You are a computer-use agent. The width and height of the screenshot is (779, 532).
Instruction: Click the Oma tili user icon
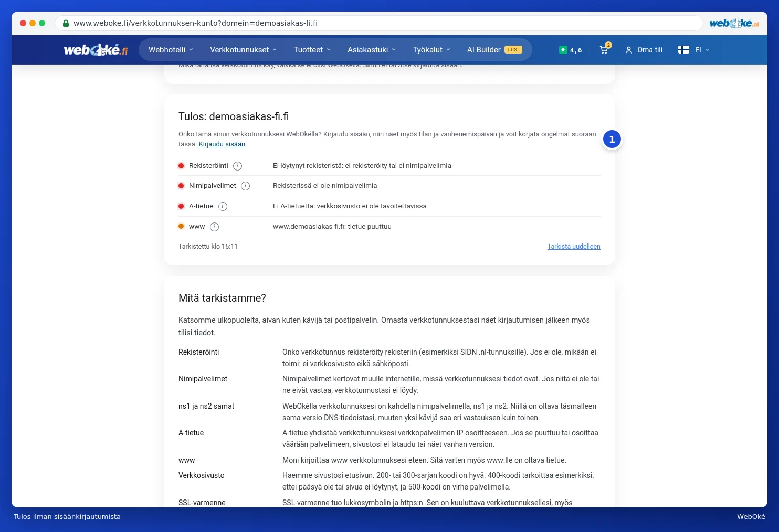click(629, 50)
